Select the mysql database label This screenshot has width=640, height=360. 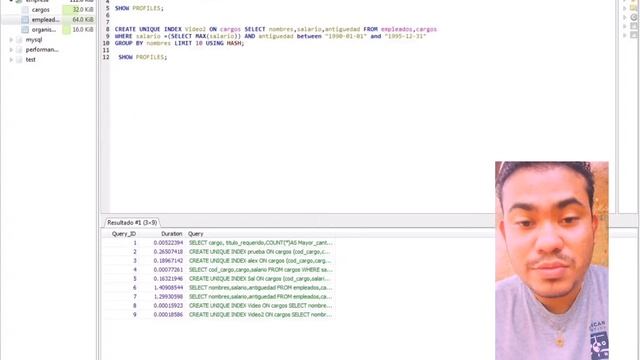click(33, 40)
